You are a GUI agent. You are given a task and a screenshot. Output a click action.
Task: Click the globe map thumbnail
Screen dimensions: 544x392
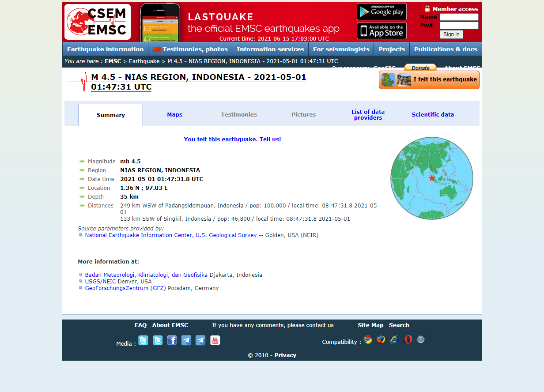431,178
